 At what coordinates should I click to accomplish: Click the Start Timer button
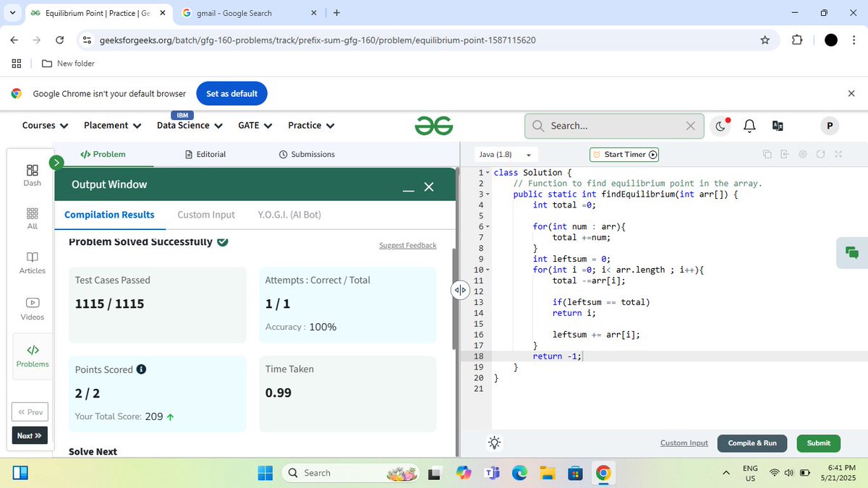624,154
